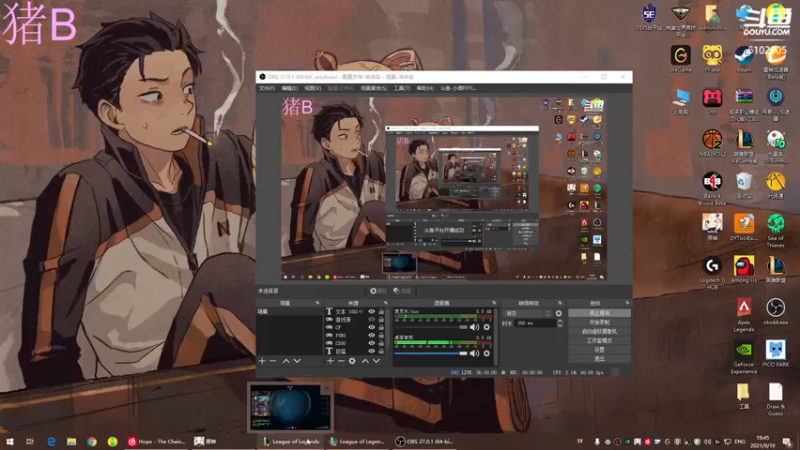The image size is (800, 450).
Task: Move the selected source down
Action: coord(376,361)
